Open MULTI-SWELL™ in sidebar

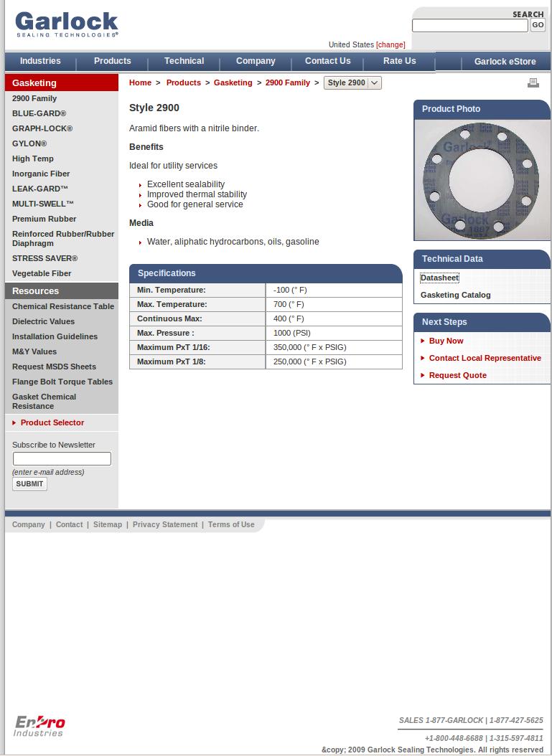tap(43, 204)
